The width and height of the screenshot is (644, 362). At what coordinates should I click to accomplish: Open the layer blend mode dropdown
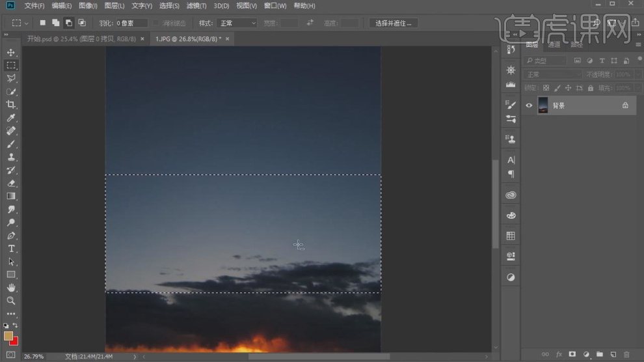[553, 75]
